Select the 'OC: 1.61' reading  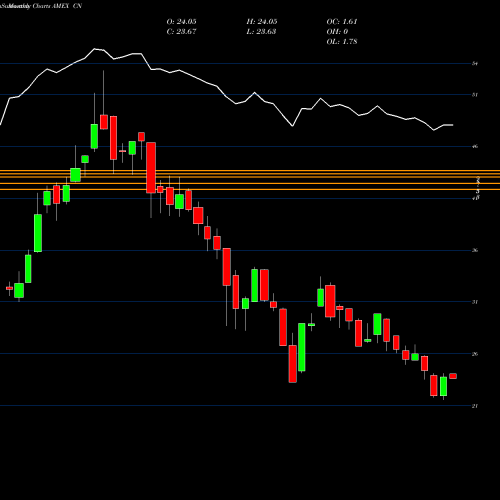coord(342,22)
